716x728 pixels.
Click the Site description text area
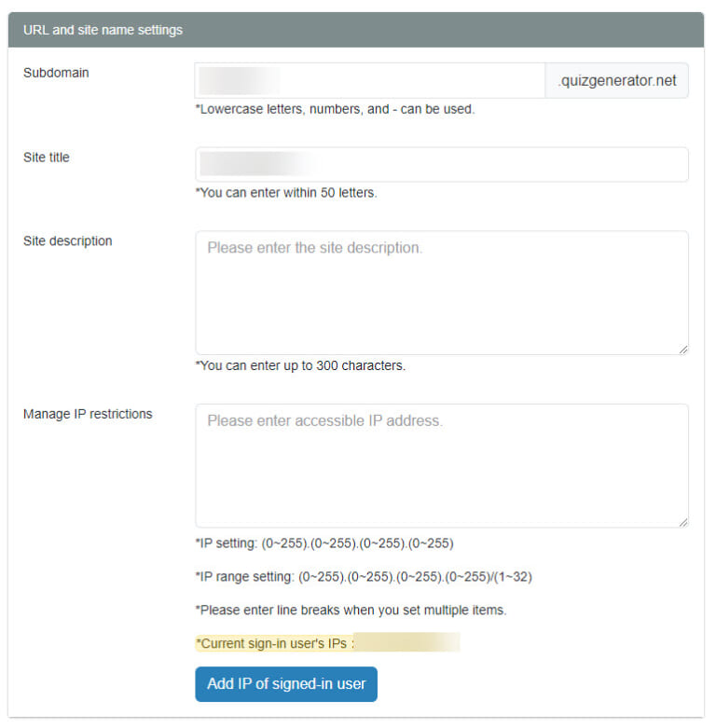coord(442,293)
